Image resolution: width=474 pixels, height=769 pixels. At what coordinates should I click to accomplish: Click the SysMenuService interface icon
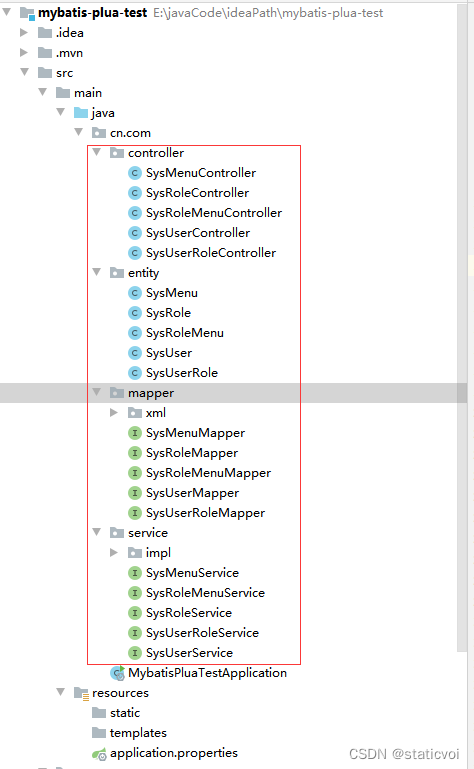pyautogui.click(x=134, y=573)
